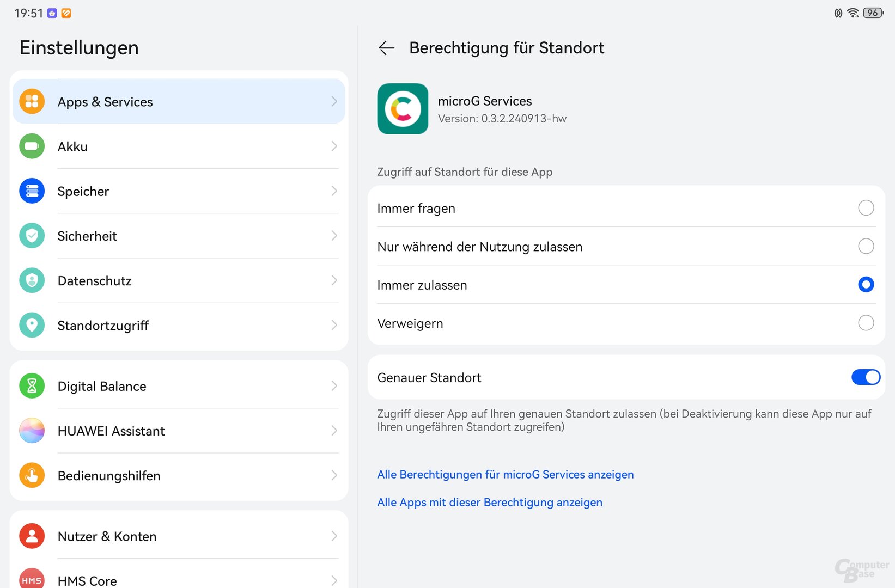Tap the red Nutzer & Konten icon
The width and height of the screenshot is (895, 588).
pyautogui.click(x=32, y=536)
